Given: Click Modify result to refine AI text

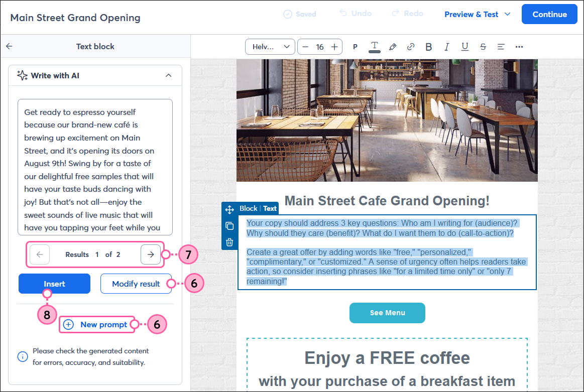Looking at the screenshot, I should coord(136,284).
